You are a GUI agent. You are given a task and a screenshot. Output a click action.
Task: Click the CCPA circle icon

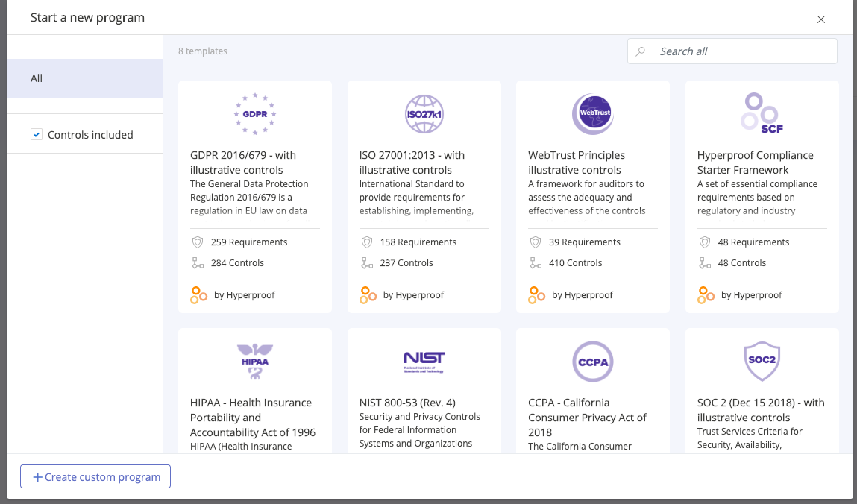[x=592, y=361]
